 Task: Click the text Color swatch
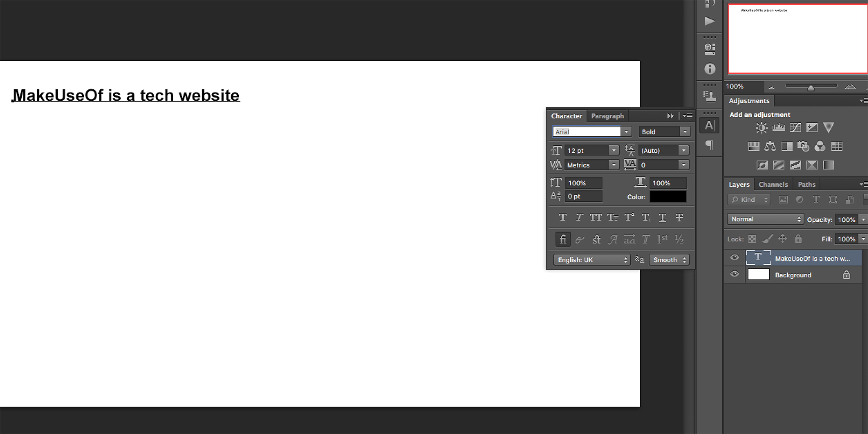[x=668, y=197]
